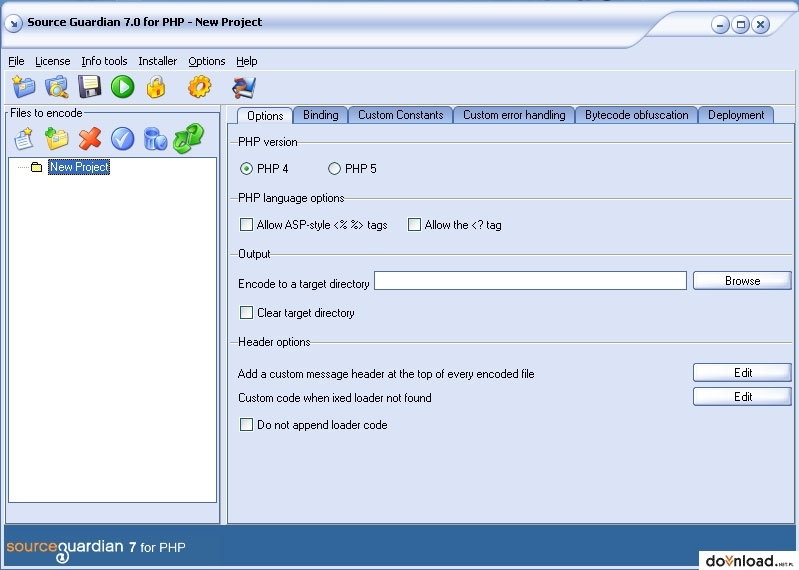Check Do not append loader code

pyautogui.click(x=246, y=424)
